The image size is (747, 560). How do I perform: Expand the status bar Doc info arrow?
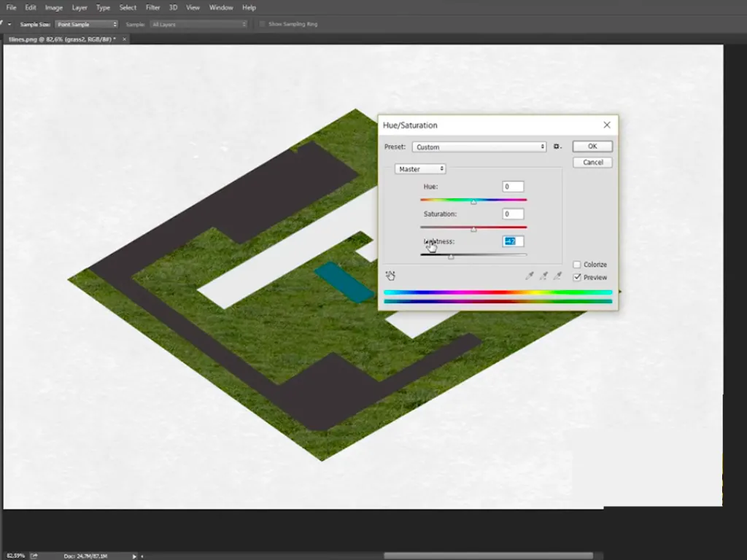click(134, 556)
